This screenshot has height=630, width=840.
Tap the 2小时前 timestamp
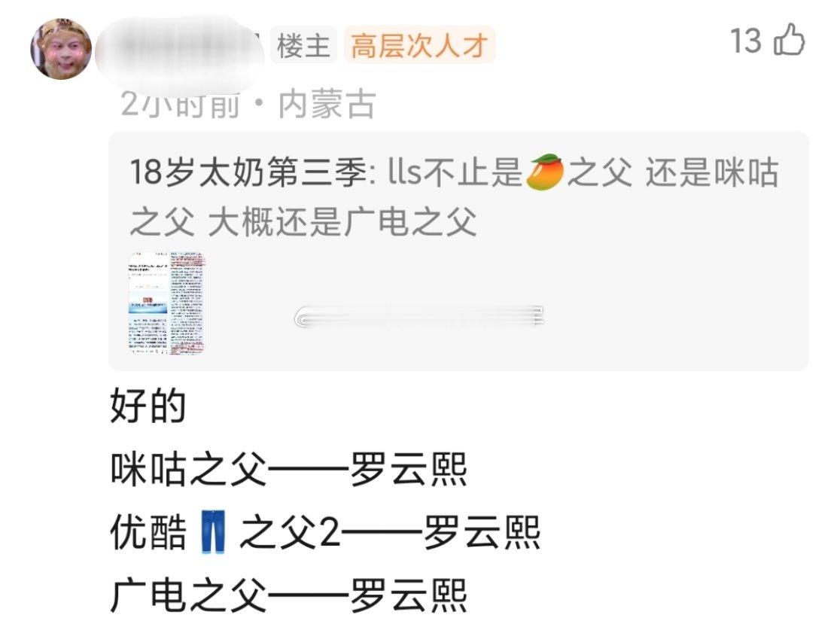coord(179,104)
